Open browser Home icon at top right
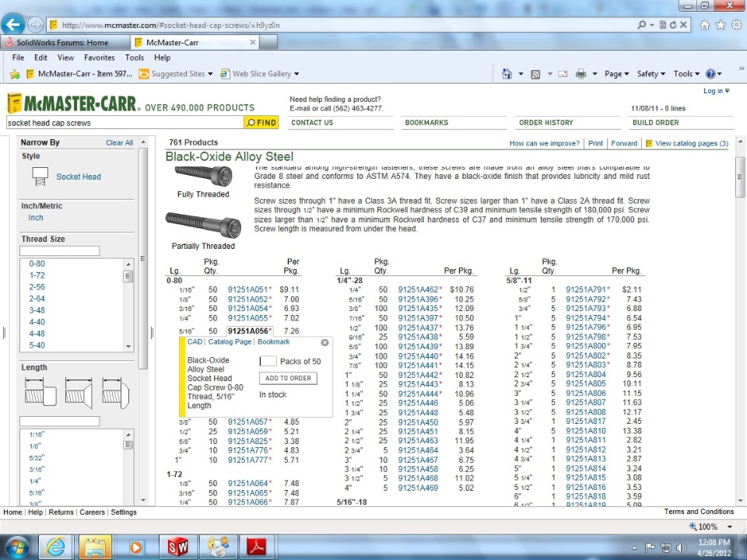 pyautogui.click(x=705, y=25)
